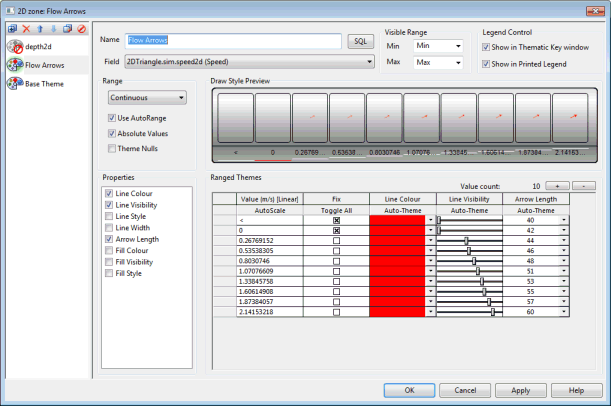Open the Visible Range Min dropdown
This screenshot has width=611, height=406.
(x=438, y=46)
